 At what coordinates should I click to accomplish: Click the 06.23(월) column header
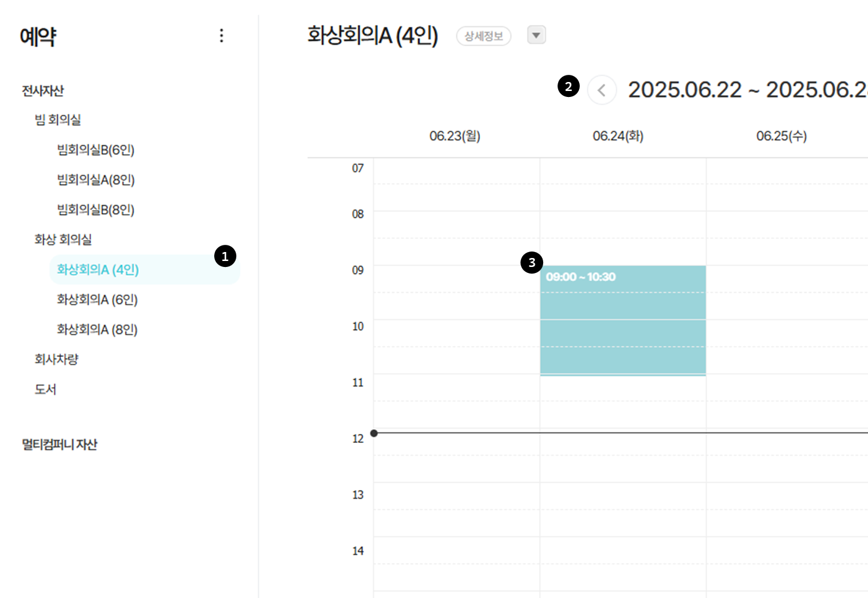(x=455, y=136)
